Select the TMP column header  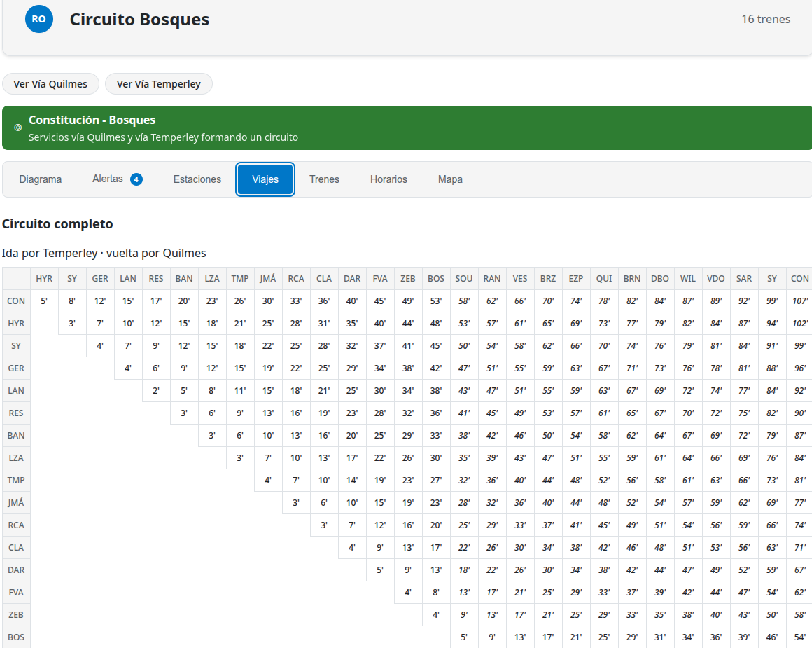[x=240, y=278]
